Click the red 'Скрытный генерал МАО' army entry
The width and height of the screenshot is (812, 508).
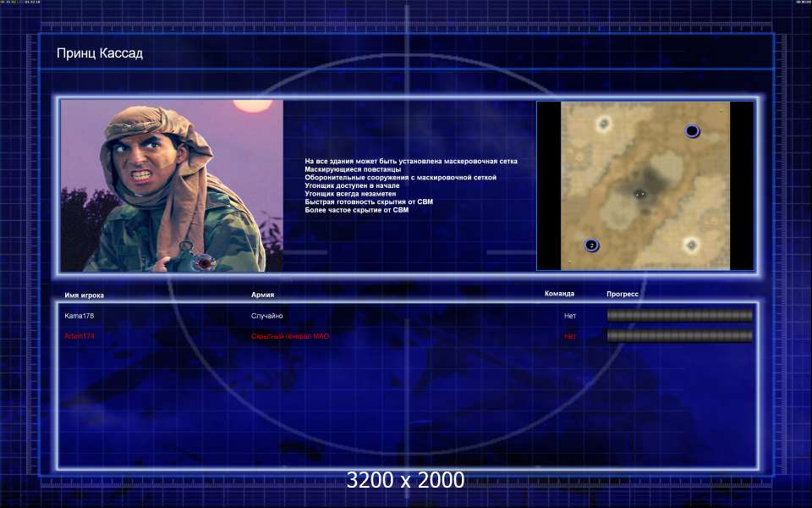(x=290, y=336)
